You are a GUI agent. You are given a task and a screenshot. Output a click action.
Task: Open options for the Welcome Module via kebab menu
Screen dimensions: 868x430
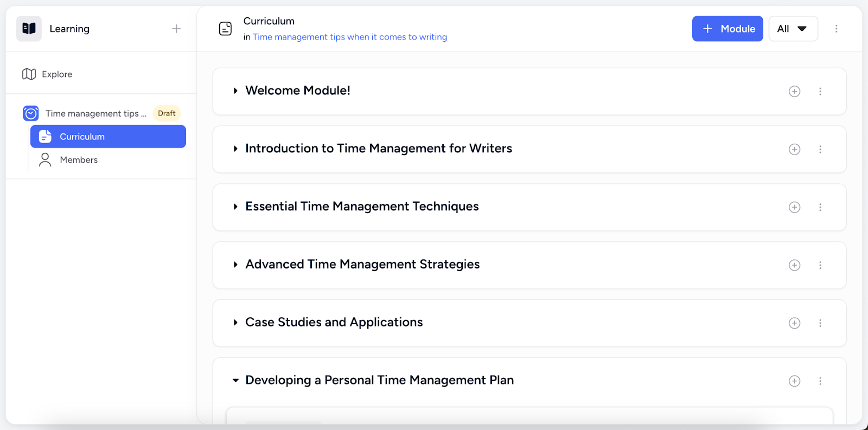coord(820,91)
